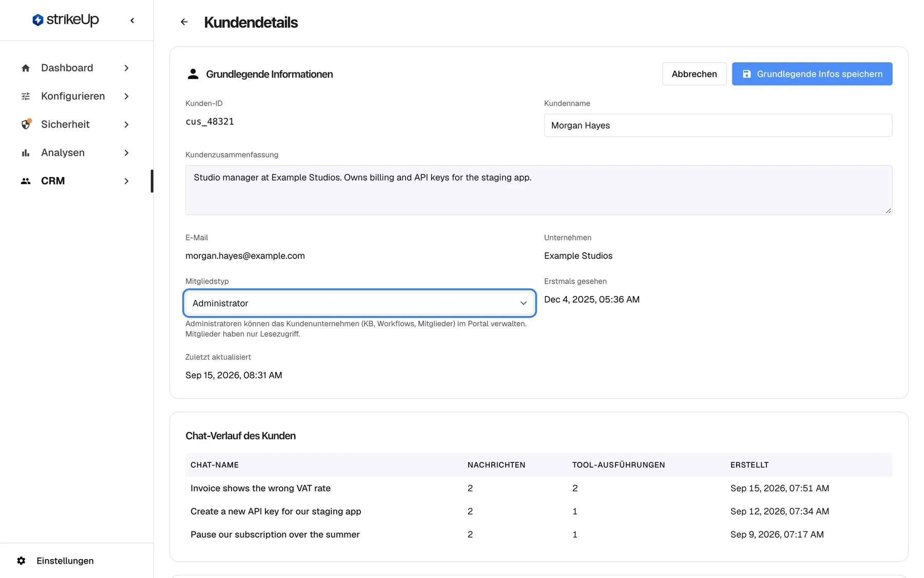924x578 pixels.
Task: Click the Einstellungen gear icon
Action: (x=21, y=561)
